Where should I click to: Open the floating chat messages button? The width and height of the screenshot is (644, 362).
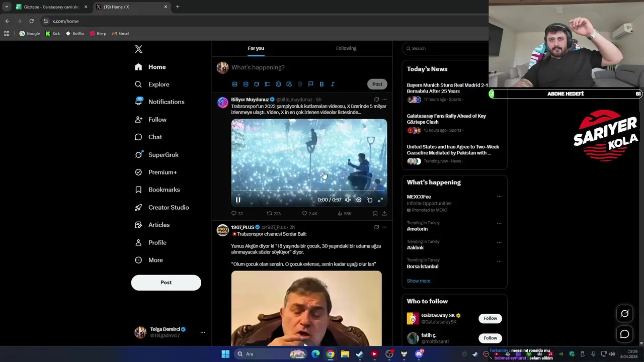(624, 334)
